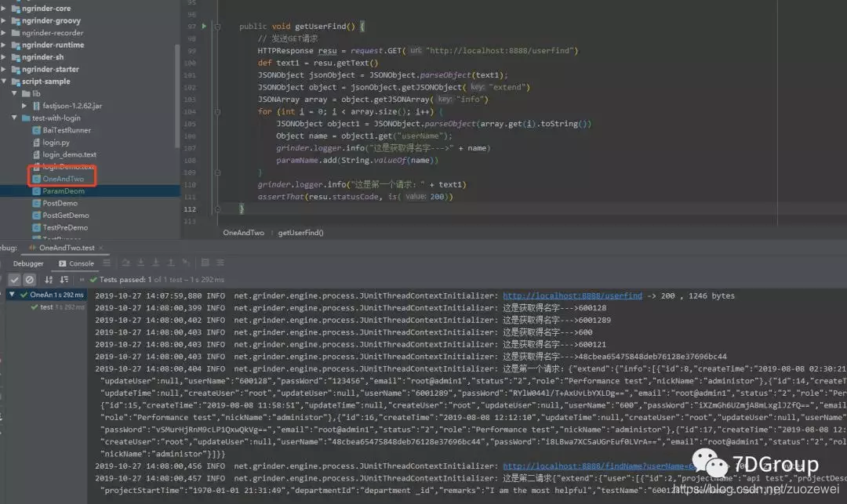847x504 pixels.
Task: Open the localhost:8888/userfind console link
Action: pyautogui.click(x=573, y=296)
